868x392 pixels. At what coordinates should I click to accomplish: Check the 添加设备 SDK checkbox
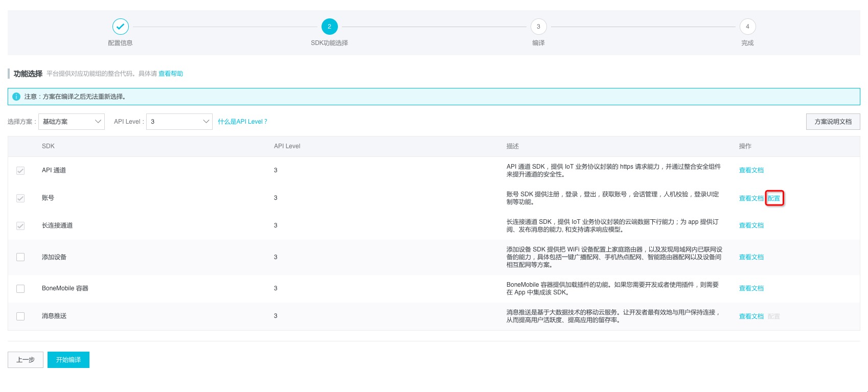20,257
